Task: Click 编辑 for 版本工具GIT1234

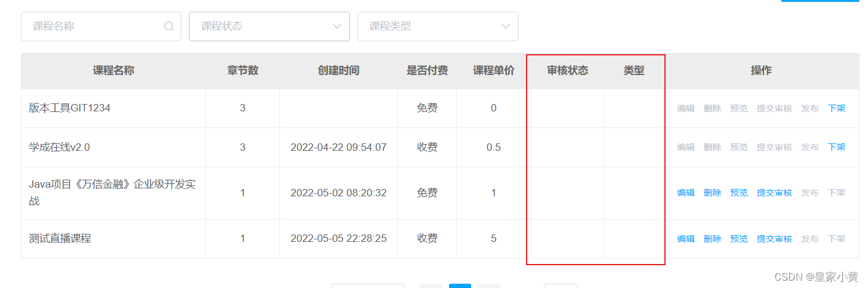Action: click(x=686, y=108)
